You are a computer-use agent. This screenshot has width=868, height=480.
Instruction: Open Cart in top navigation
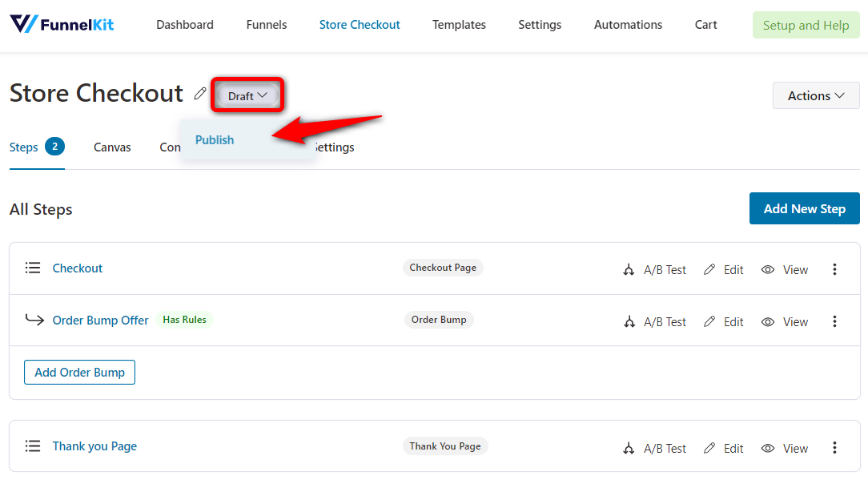705,25
